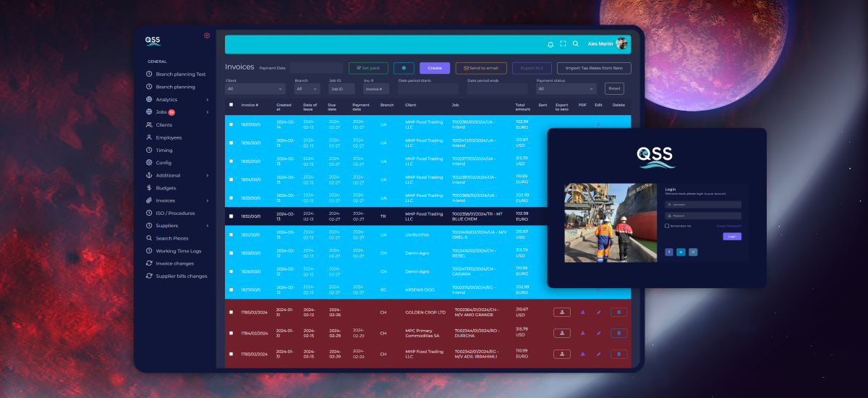868x398 pixels.
Task: Check the select-all checkbox in table header
Action: coord(231,105)
